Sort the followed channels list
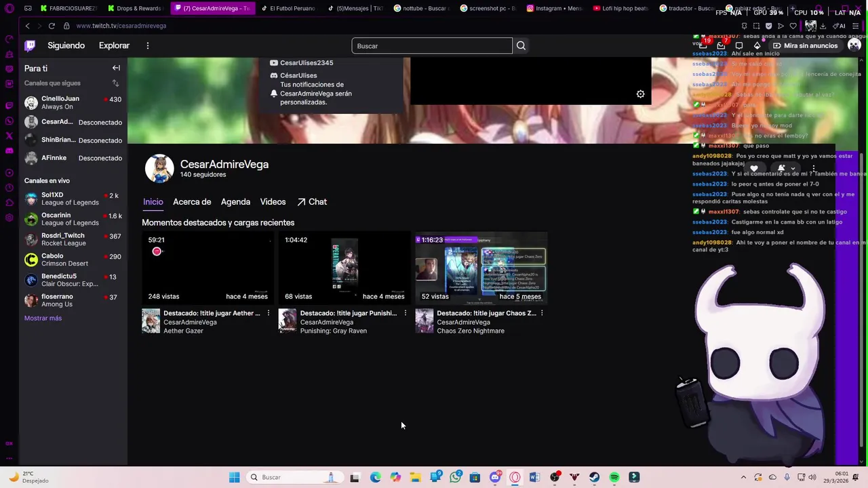Image resolution: width=868 pixels, height=488 pixels. click(x=115, y=83)
